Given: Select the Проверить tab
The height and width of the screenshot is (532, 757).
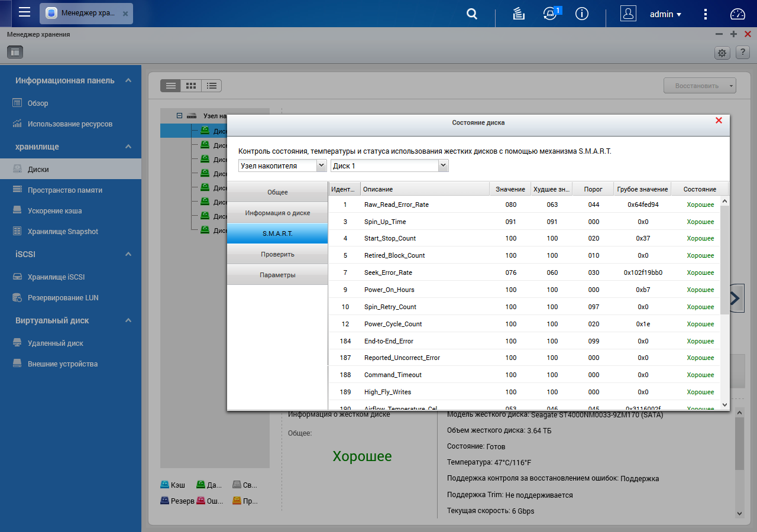Looking at the screenshot, I should (277, 254).
